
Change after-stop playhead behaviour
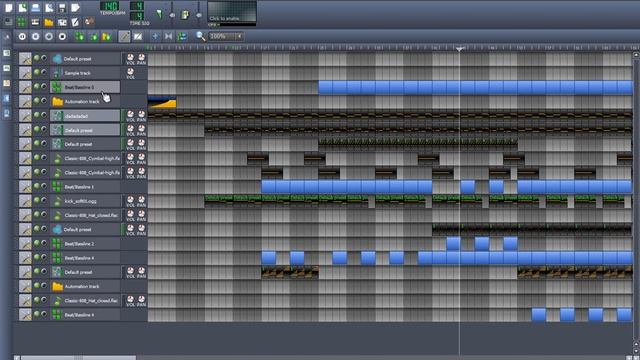coord(182,36)
